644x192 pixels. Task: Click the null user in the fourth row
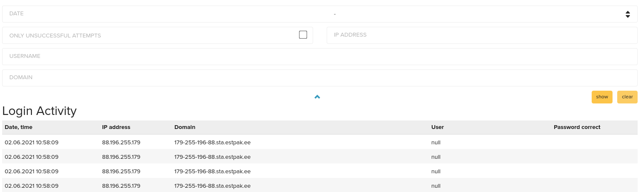[x=436, y=186]
